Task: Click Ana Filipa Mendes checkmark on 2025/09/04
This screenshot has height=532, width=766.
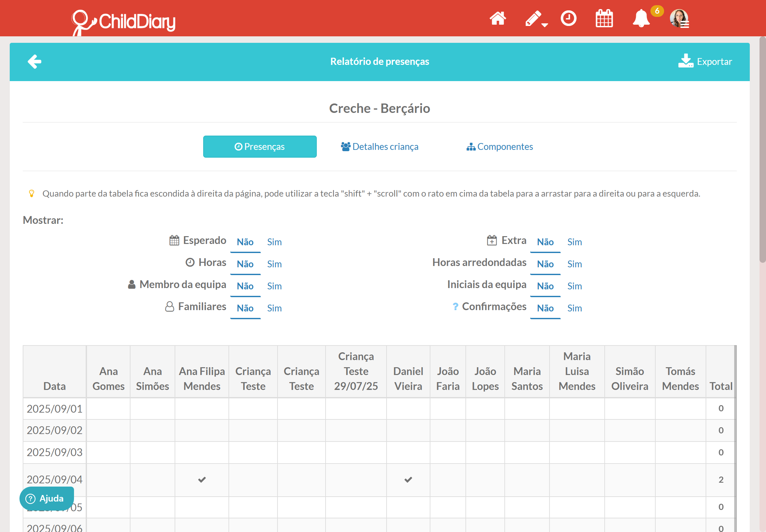Action: coord(202,480)
